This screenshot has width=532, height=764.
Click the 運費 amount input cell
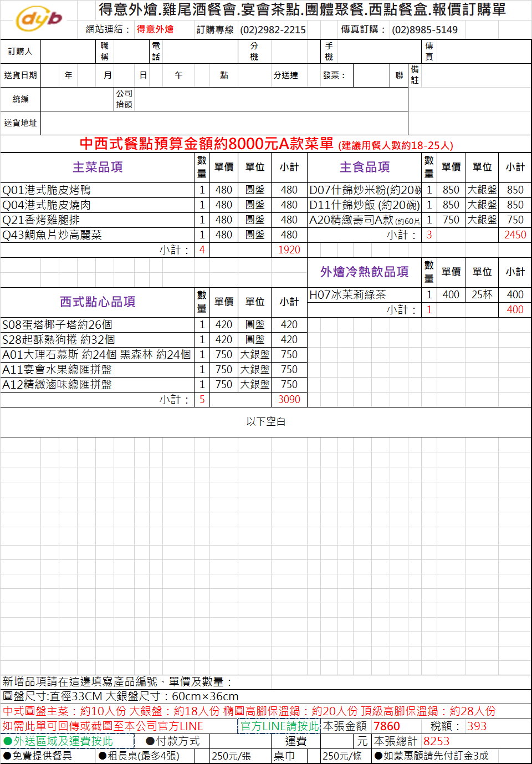(x=337, y=741)
